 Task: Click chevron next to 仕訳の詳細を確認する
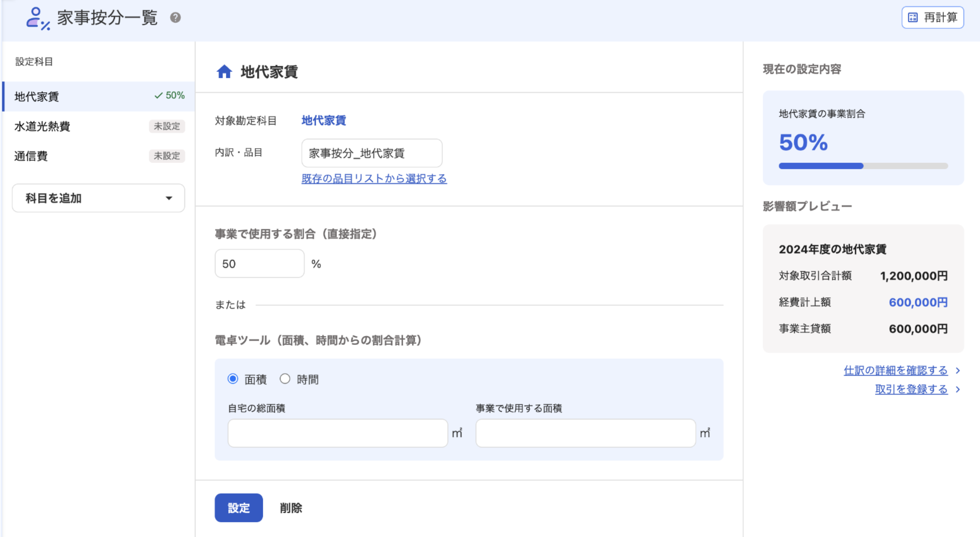point(958,370)
